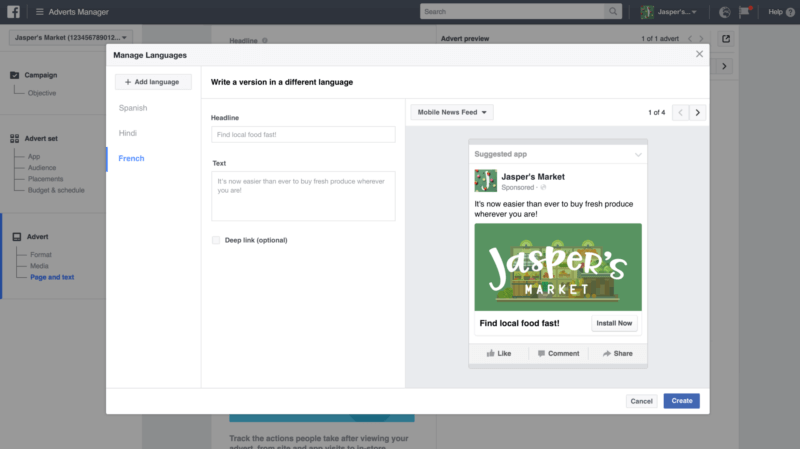800x449 pixels.
Task: Open Format under Advert
Action: click(x=41, y=255)
